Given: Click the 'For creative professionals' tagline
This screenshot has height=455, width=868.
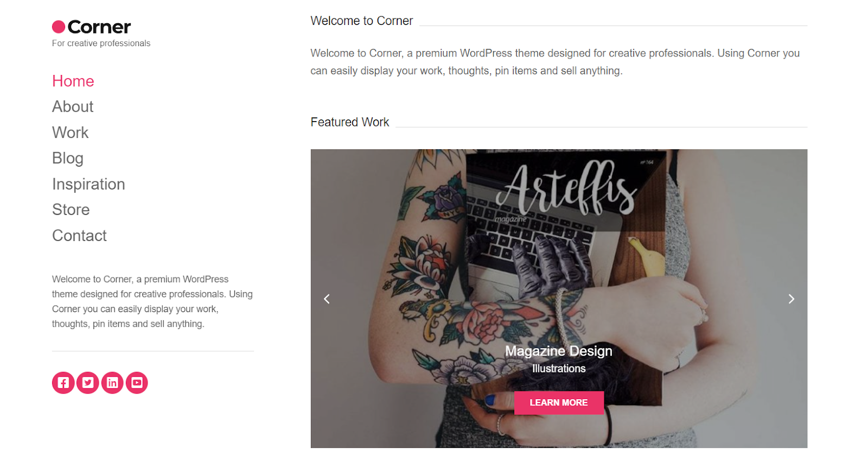Looking at the screenshot, I should pyautogui.click(x=101, y=43).
